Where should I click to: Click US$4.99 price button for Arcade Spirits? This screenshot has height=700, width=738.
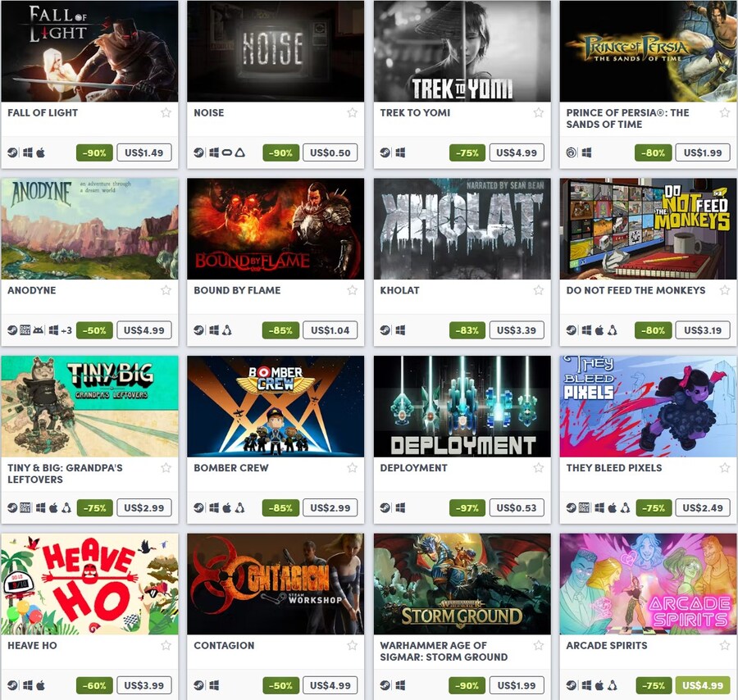pyautogui.click(x=703, y=685)
